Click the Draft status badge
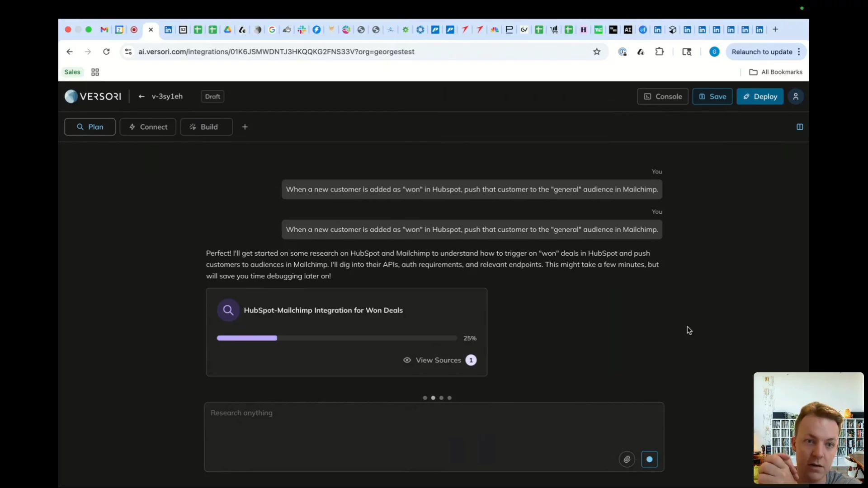 click(212, 97)
